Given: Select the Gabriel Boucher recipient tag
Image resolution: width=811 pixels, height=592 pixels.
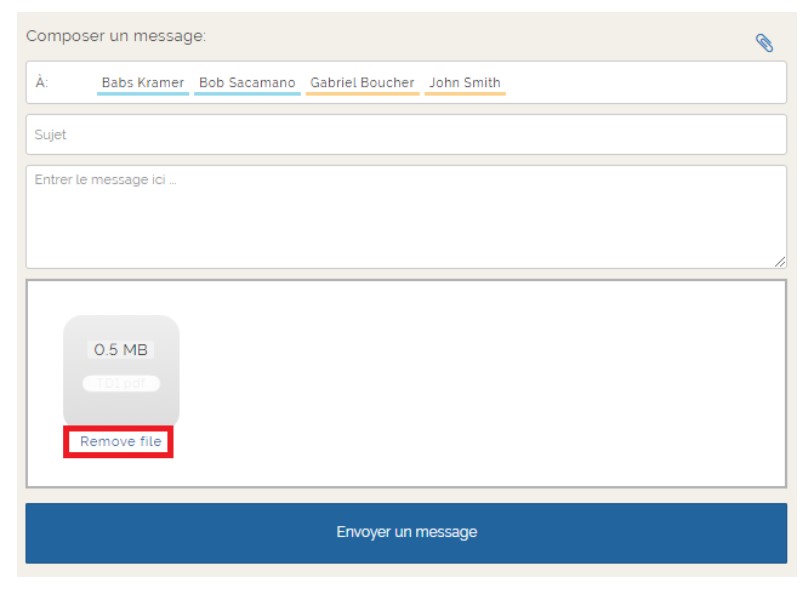Looking at the screenshot, I should (362, 83).
